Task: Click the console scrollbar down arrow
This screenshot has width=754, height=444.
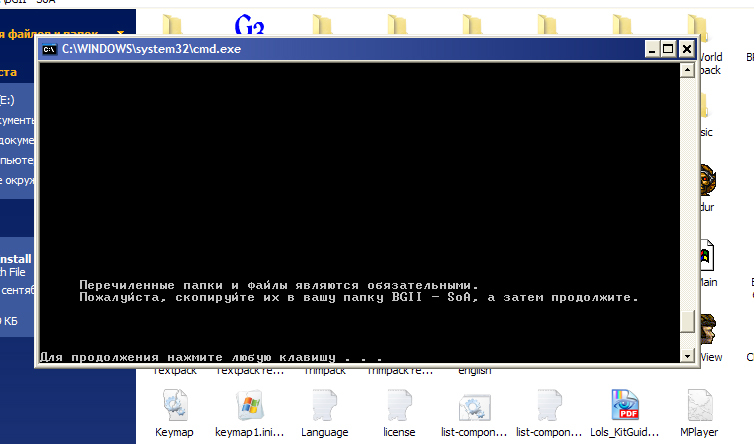Action: [688, 356]
